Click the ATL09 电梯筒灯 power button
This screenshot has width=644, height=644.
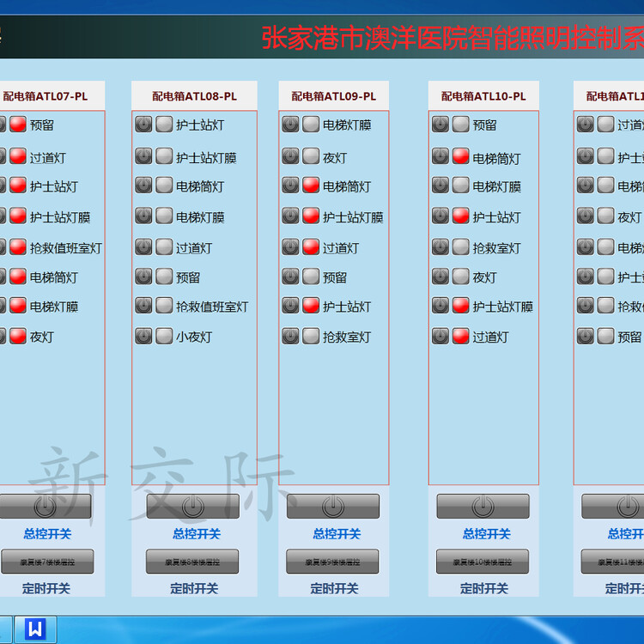point(290,185)
